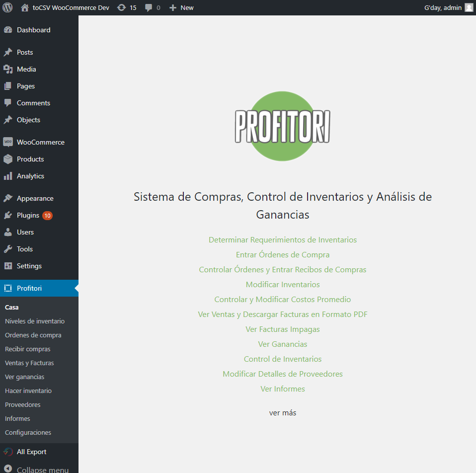The width and height of the screenshot is (476, 473).
Task: Select Informes submenu item
Action: click(x=17, y=419)
